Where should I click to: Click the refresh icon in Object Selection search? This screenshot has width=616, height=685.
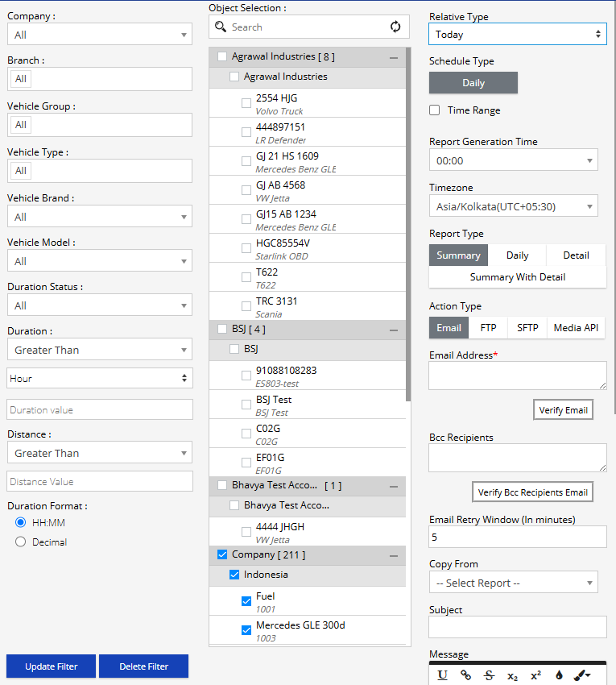click(x=395, y=27)
